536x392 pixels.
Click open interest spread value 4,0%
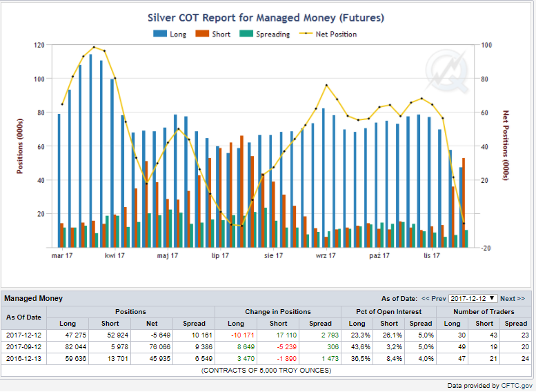point(426,358)
